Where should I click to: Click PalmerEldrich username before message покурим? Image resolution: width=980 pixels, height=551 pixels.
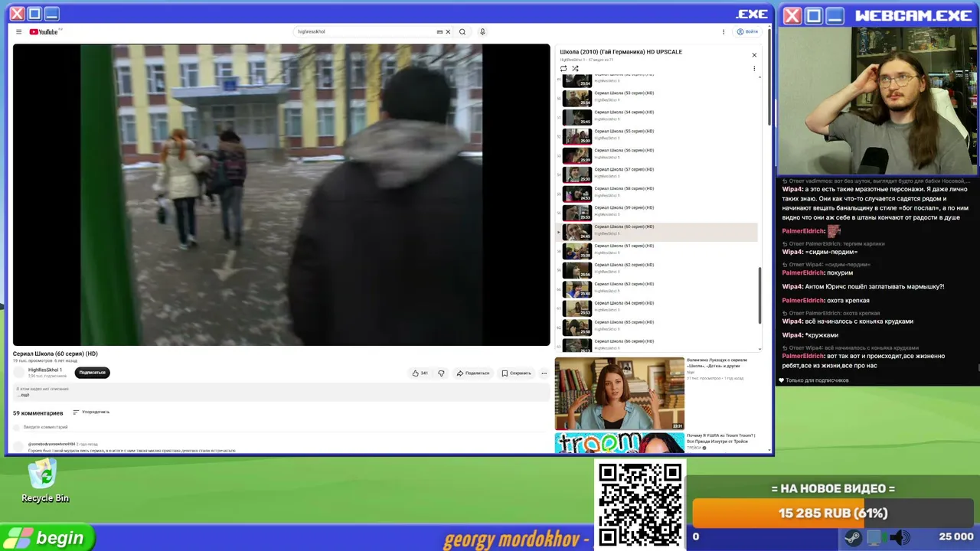[x=803, y=272]
